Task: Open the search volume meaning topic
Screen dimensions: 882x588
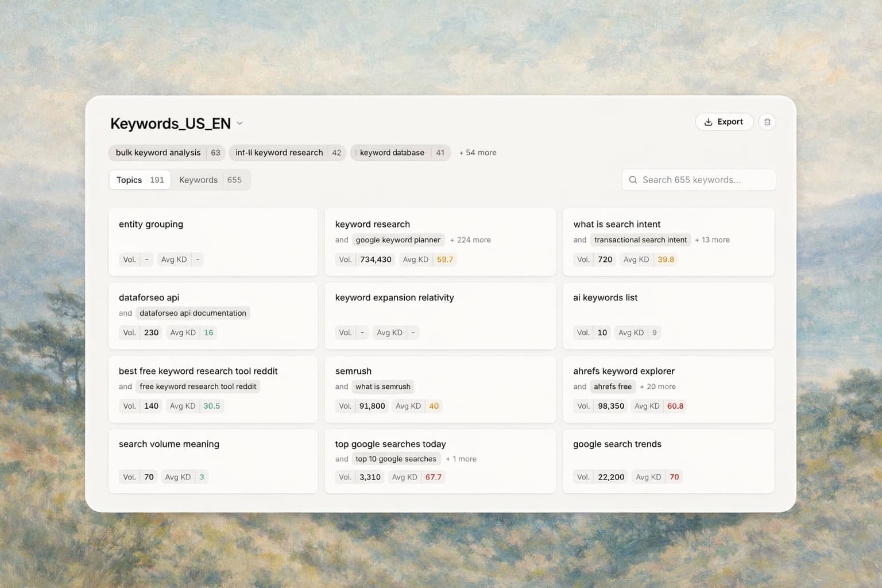Action: [x=169, y=444]
